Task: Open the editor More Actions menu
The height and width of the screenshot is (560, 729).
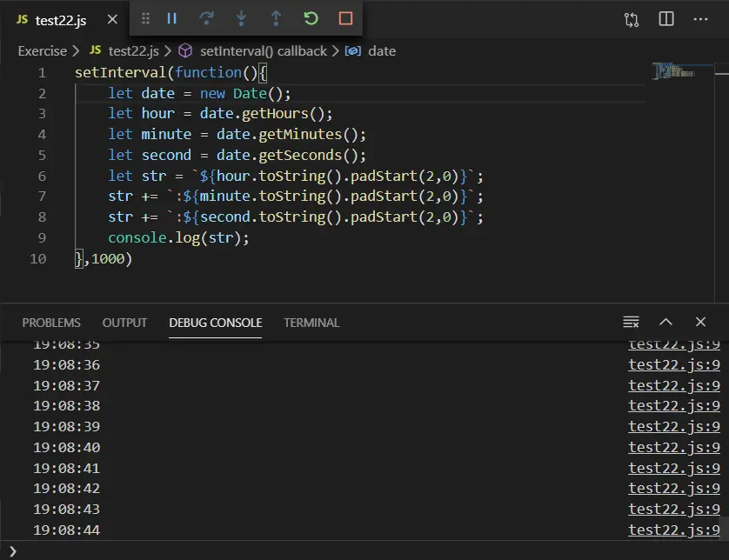Action: click(x=700, y=19)
